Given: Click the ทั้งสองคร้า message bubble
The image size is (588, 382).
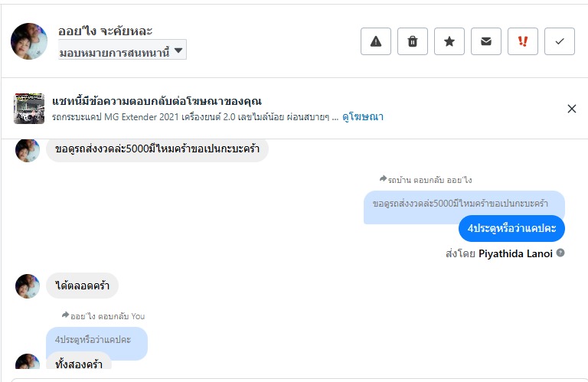Looking at the screenshot, I should [x=79, y=364].
